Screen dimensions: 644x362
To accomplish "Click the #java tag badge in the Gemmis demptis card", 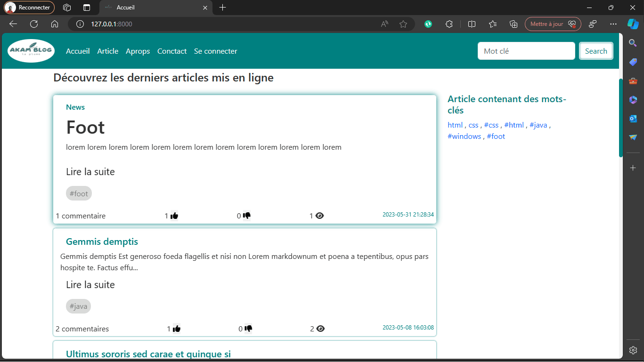I will click(78, 306).
